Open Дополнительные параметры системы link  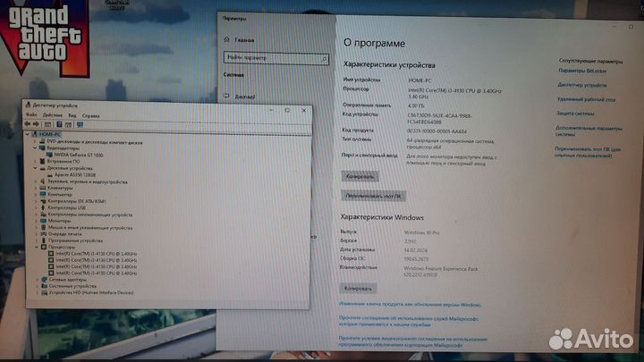[589, 130]
